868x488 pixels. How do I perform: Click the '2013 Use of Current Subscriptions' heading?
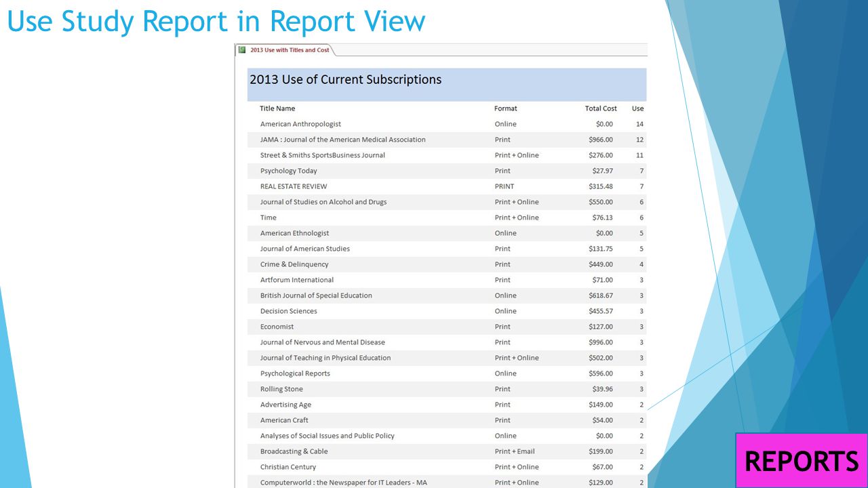pos(345,79)
